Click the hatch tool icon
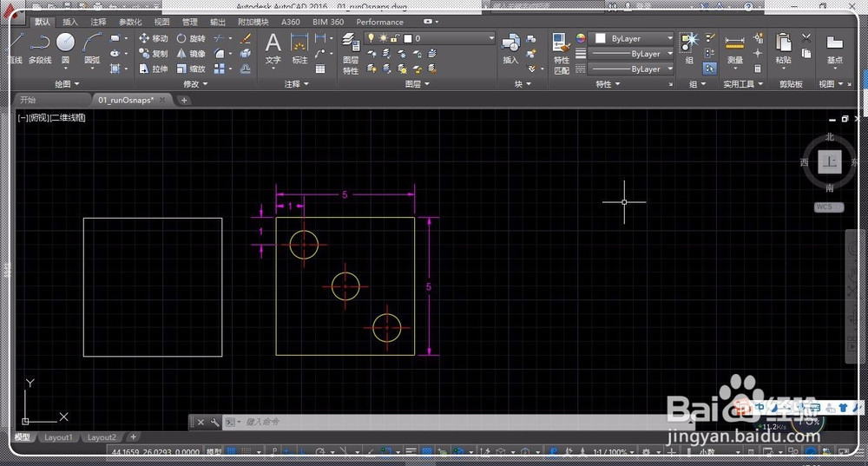868x466 pixels. [115, 69]
